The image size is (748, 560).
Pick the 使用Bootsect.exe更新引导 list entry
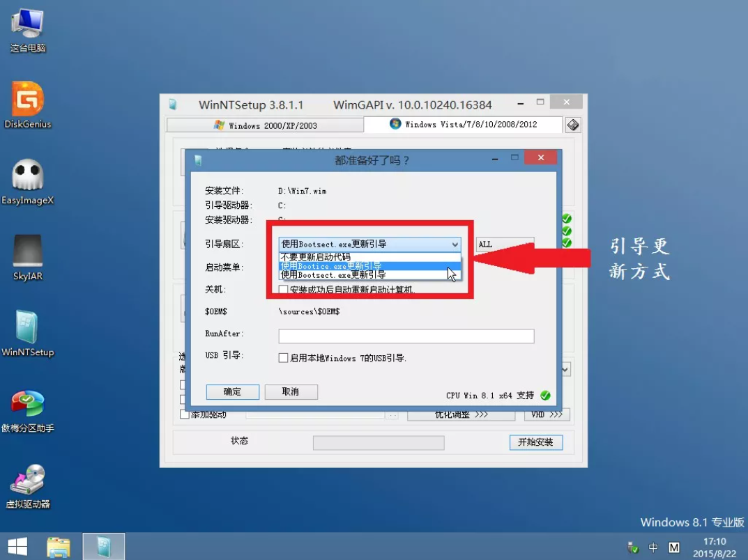pos(369,275)
